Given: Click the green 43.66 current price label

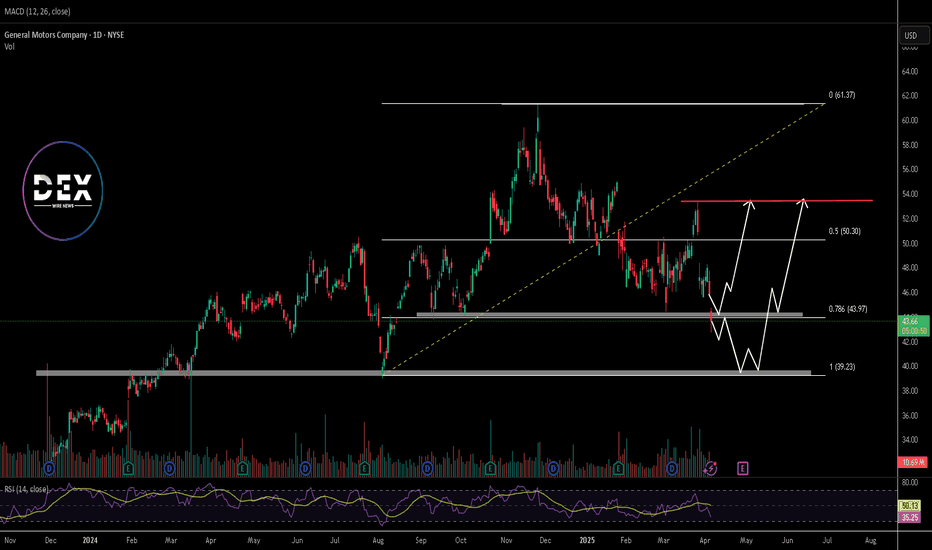Looking at the screenshot, I should 912,325.
